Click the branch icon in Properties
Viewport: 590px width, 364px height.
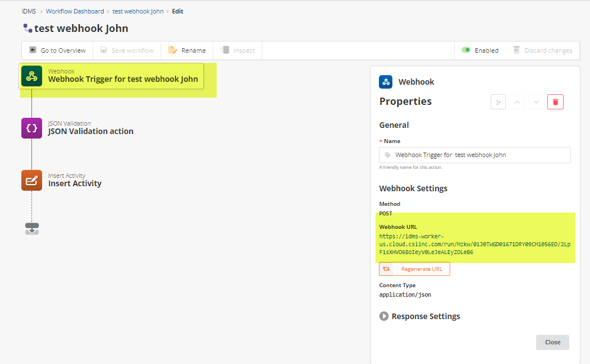[x=498, y=102]
